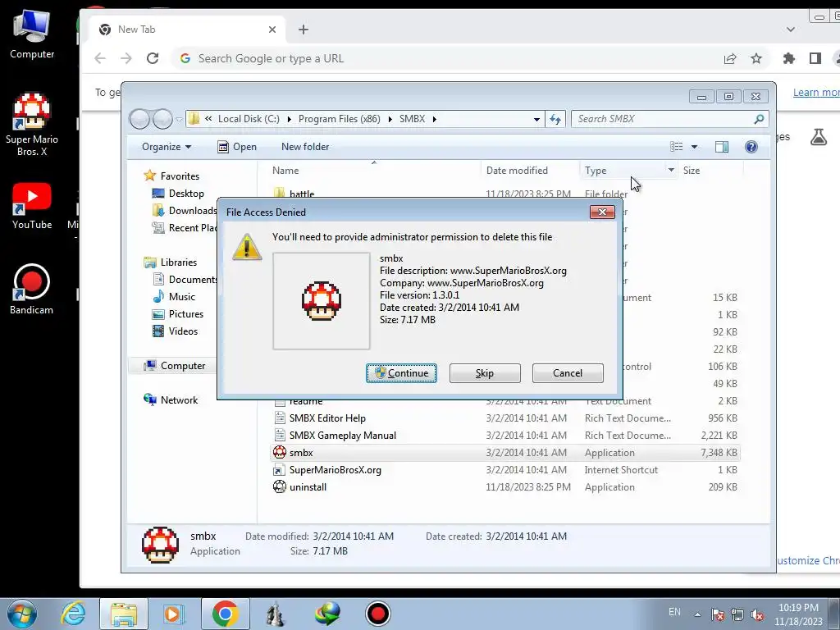Screen dimensions: 840x630
Task: Open Type column filter dropdown
Action: click(671, 171)
